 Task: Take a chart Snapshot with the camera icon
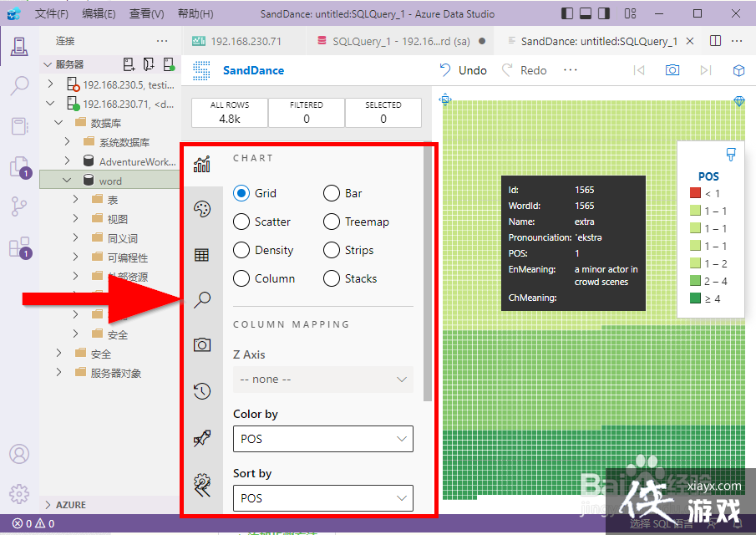coord(201,344)
